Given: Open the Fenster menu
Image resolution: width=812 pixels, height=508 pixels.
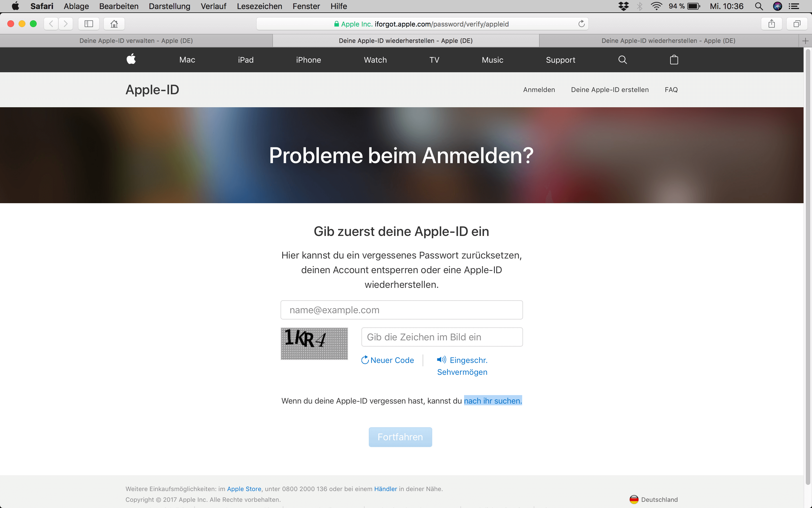Looking at the screenshot, I should [306, 6].
